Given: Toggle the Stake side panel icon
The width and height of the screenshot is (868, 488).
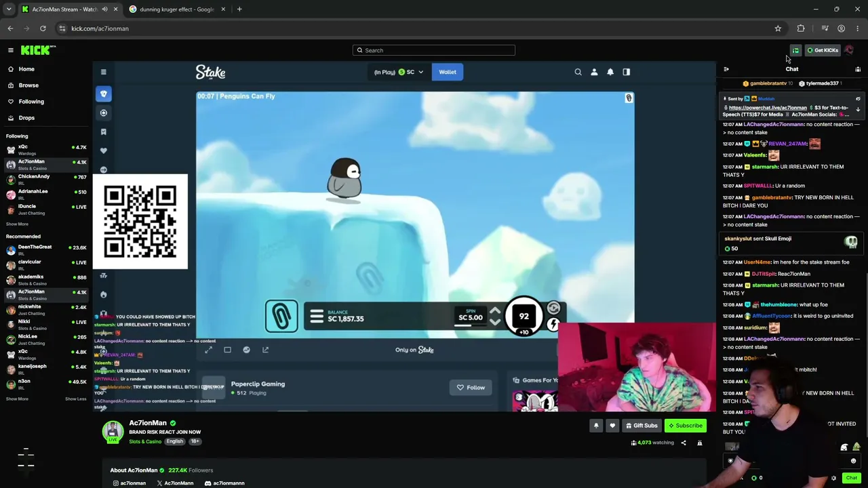Looking at the screenshot, I should (627, 72).
